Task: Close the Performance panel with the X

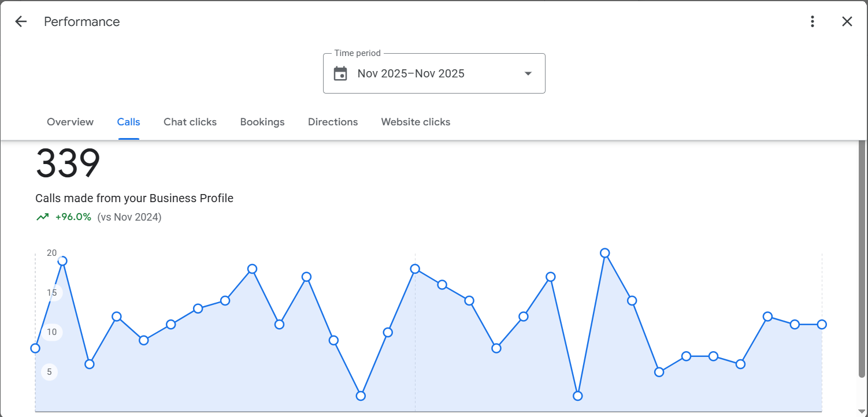Action: click(847, 22)
